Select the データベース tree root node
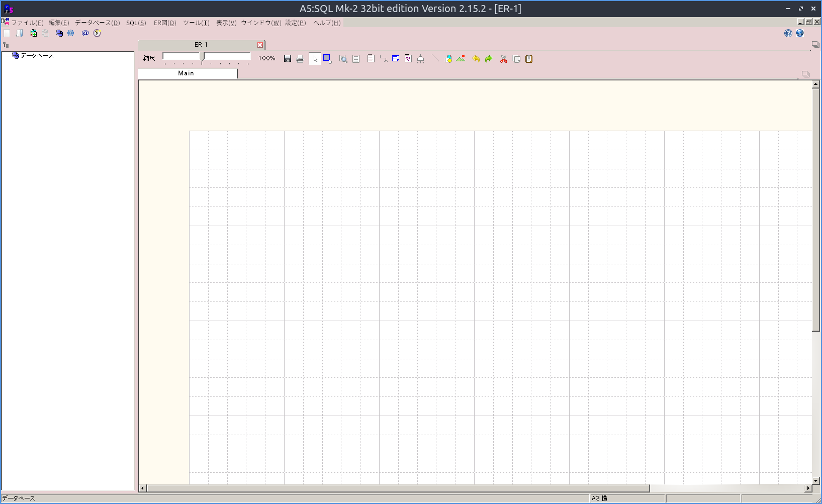Screen dimensions: 822x504 tap(37, 55)
